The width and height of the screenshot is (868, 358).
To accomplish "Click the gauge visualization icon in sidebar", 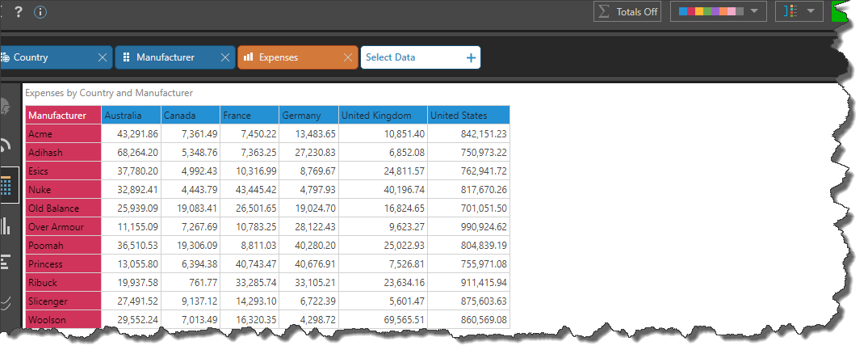I will tap(6, 145).
